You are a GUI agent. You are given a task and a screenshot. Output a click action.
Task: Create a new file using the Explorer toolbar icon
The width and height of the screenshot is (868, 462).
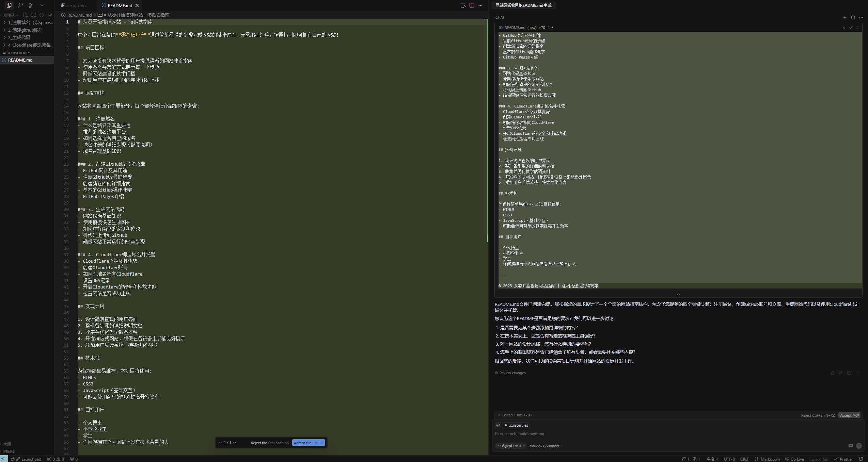pyautogui.click(x=25, y=15)
